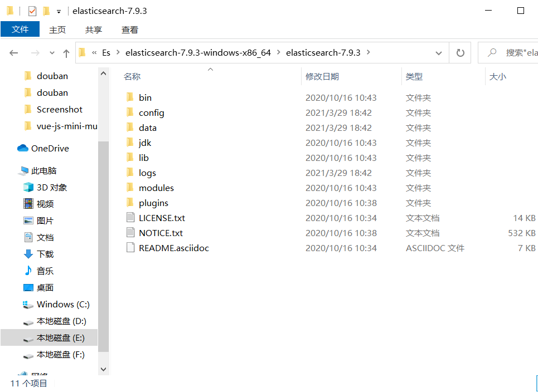Select 此电脑 in navigation pane
The width and height of the screenshot is (538, 392).
pos(43,170)
